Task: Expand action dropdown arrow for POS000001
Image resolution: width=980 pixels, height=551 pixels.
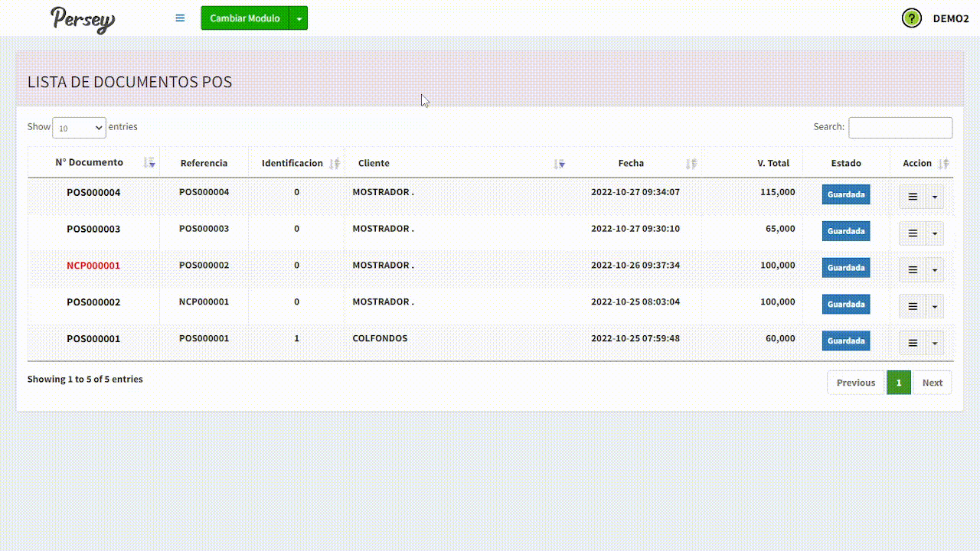Action: pos(935,344)
